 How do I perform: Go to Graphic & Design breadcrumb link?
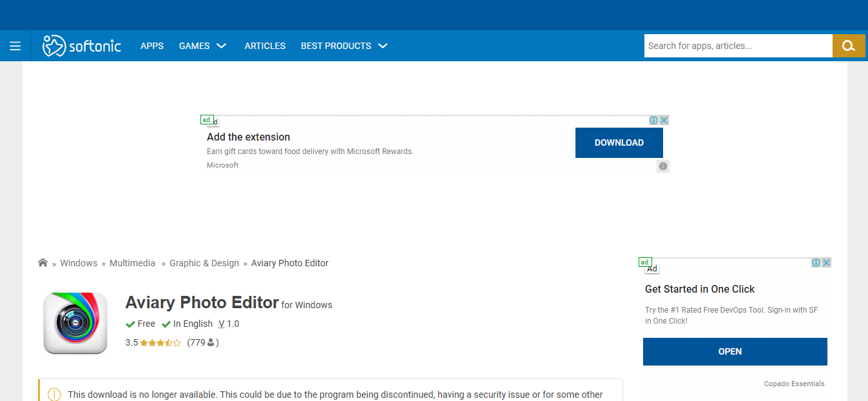[204, 263]
